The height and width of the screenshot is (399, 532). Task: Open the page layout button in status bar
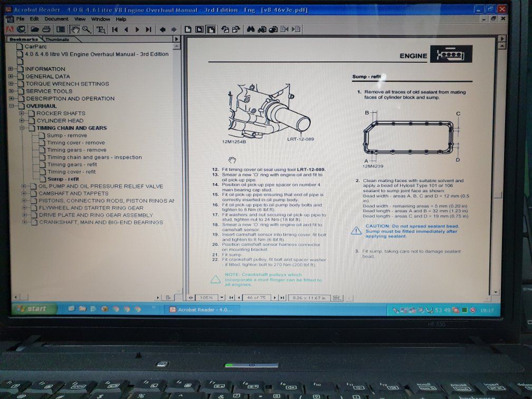pyautogui.click(x=337, y=298)
